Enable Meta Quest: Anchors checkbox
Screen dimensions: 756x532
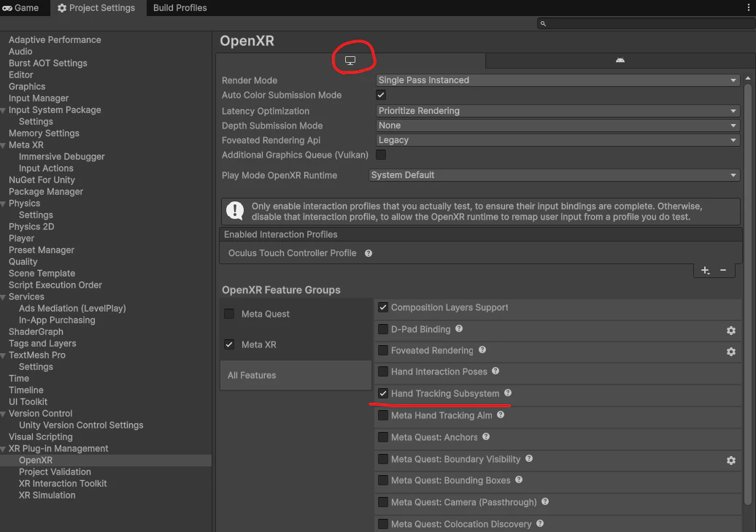[x=383, y=437]
